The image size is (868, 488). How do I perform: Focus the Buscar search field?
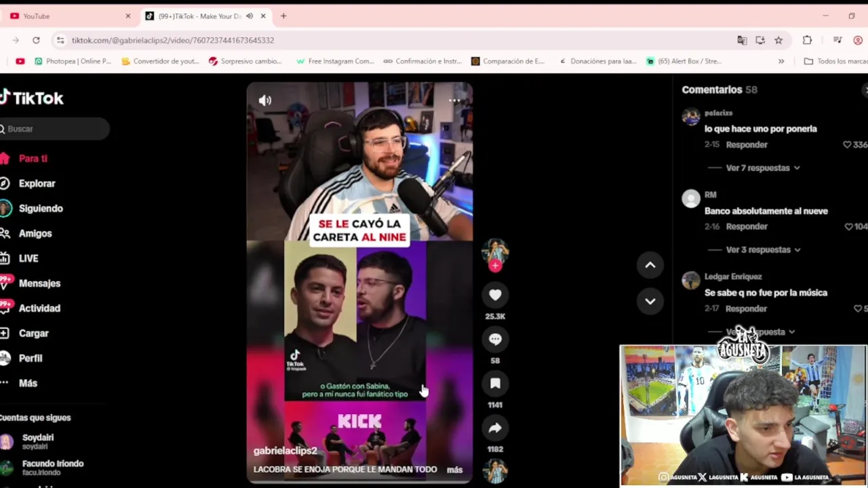coord(54,129)
